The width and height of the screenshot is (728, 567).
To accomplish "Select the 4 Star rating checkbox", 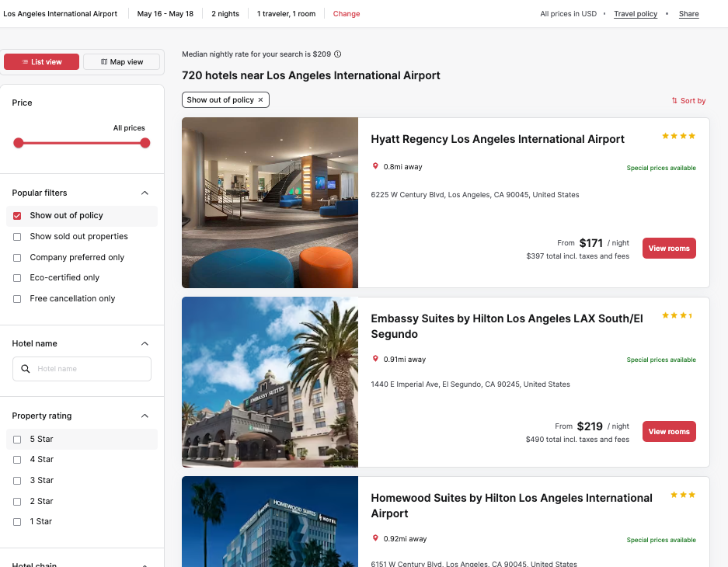I will [17, 460].
